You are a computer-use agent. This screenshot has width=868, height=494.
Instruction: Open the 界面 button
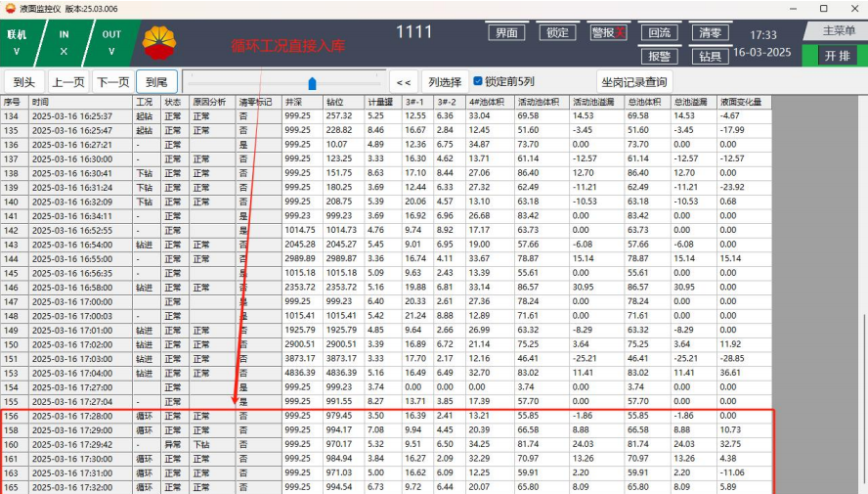point(506,32)
